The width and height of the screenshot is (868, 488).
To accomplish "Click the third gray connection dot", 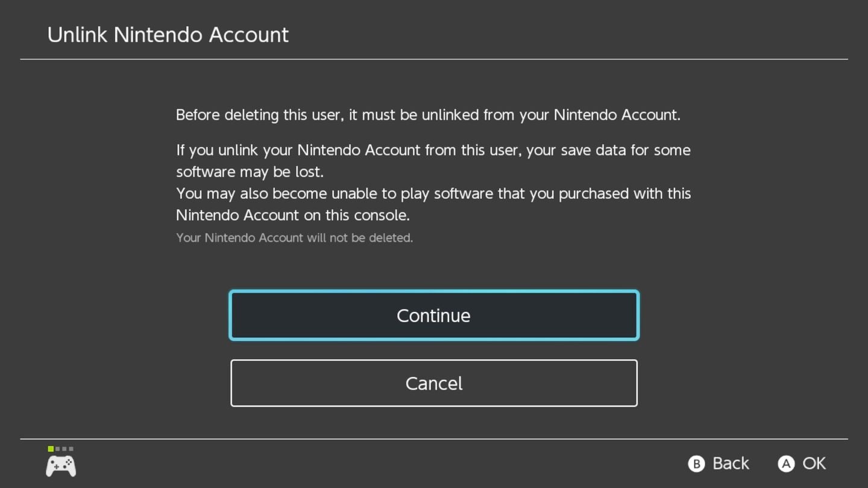I will [x=71, y=449].
